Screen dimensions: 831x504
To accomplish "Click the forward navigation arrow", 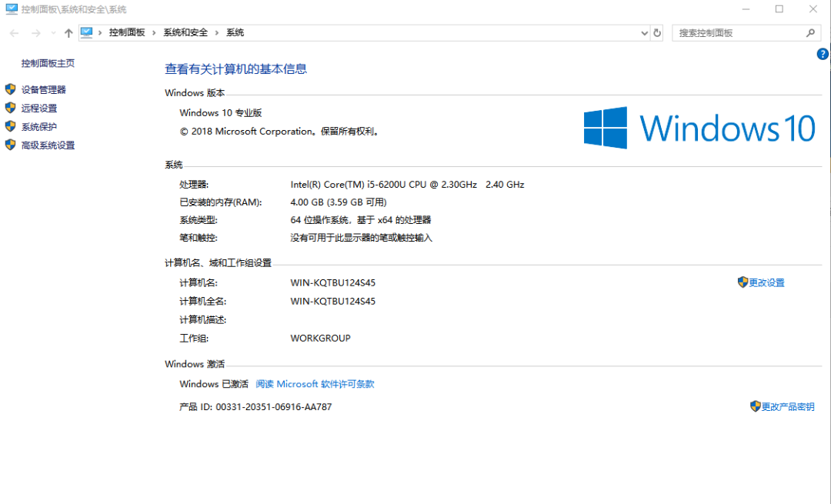I will [35, 33].
